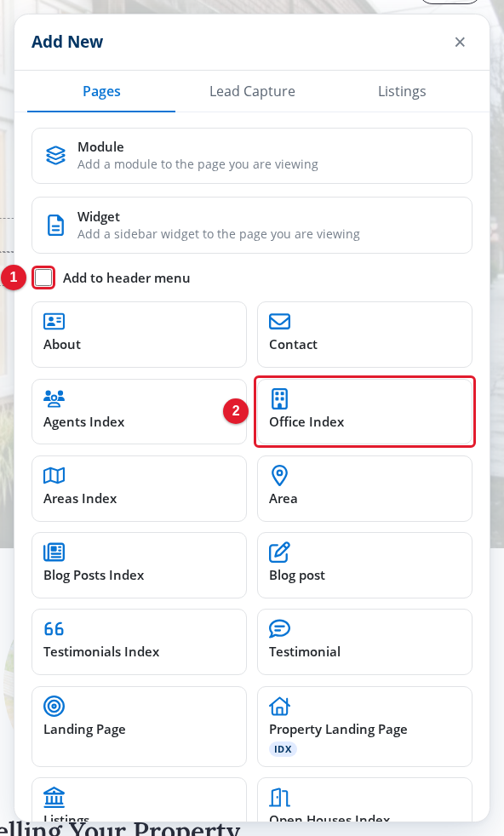Create a new Blog post

(364, 565)
